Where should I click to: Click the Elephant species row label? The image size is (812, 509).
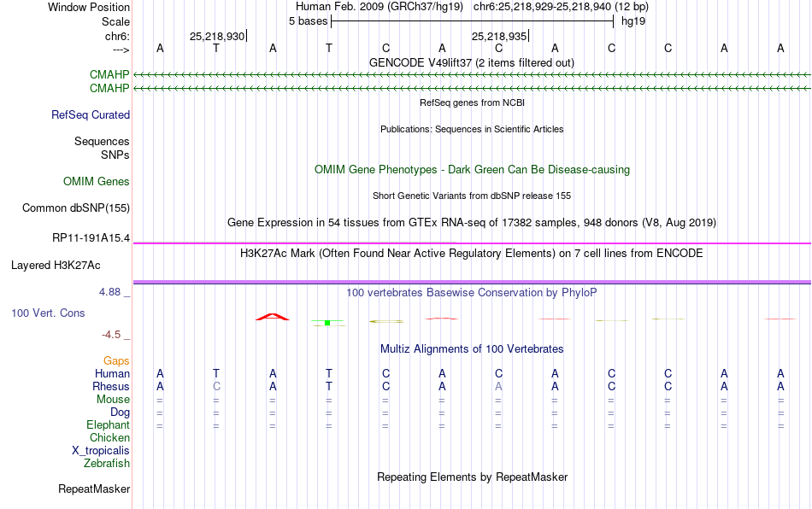[x=108, y=424]
